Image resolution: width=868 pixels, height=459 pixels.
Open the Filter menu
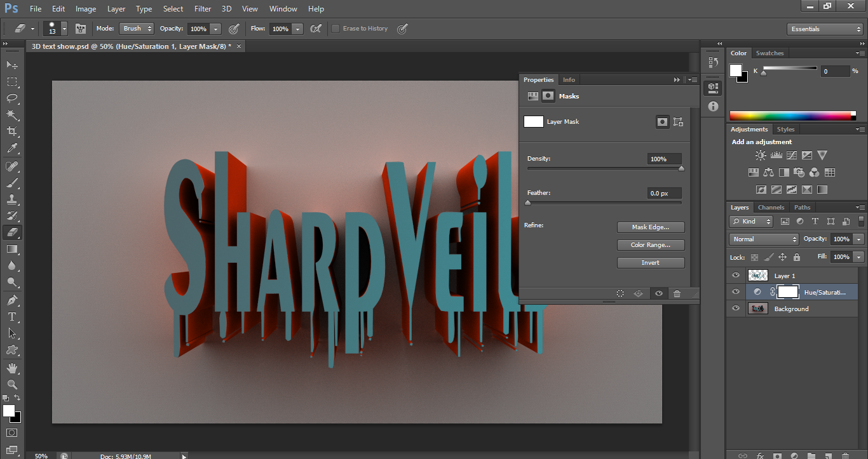tap(203, 9)
